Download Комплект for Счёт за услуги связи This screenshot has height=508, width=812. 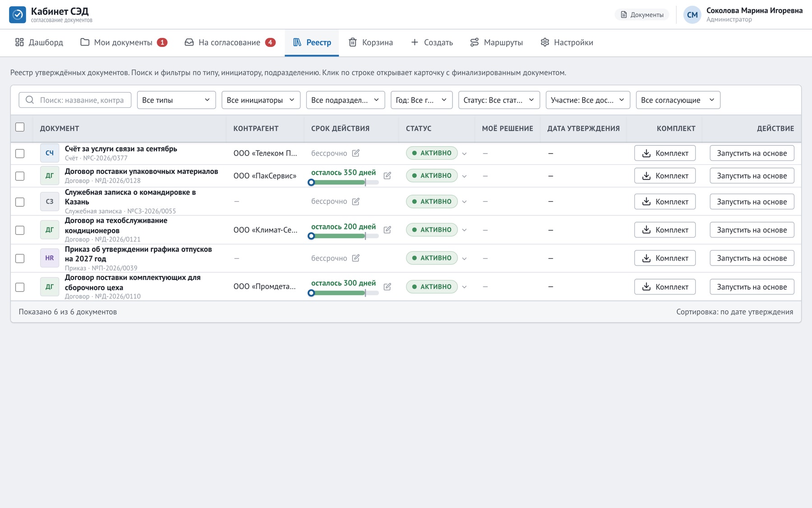click(665, 153)
